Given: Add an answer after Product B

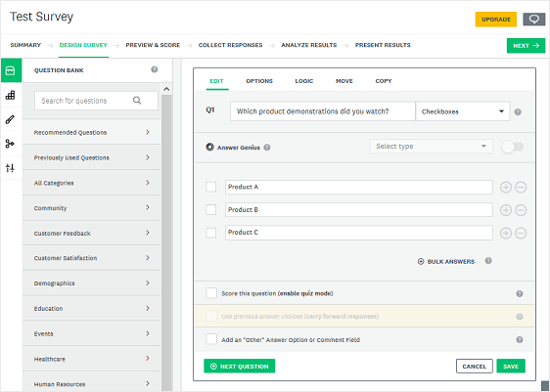Looking at the screenshot, I should (505, 210).
